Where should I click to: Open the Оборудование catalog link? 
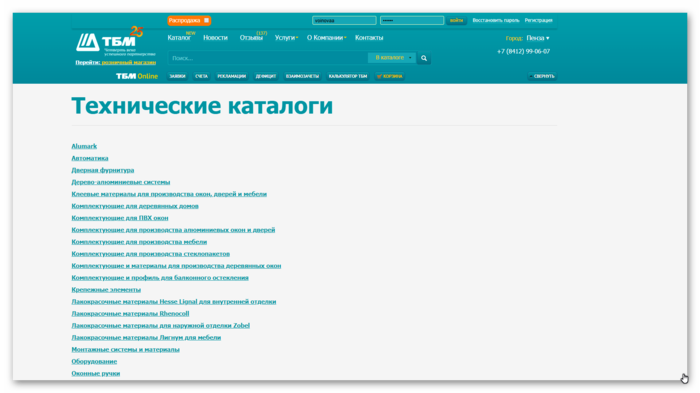[94, 361]
